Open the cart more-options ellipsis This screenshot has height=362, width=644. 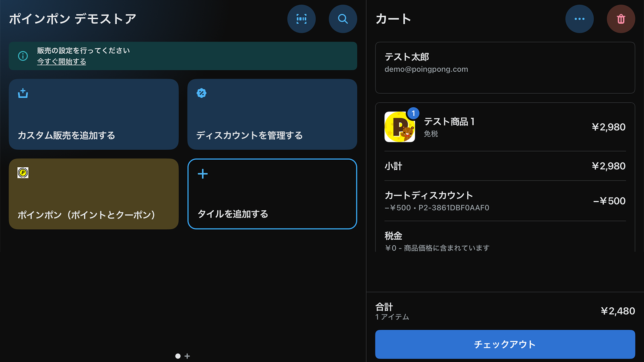pyautogui.click(x=580, y=19)
